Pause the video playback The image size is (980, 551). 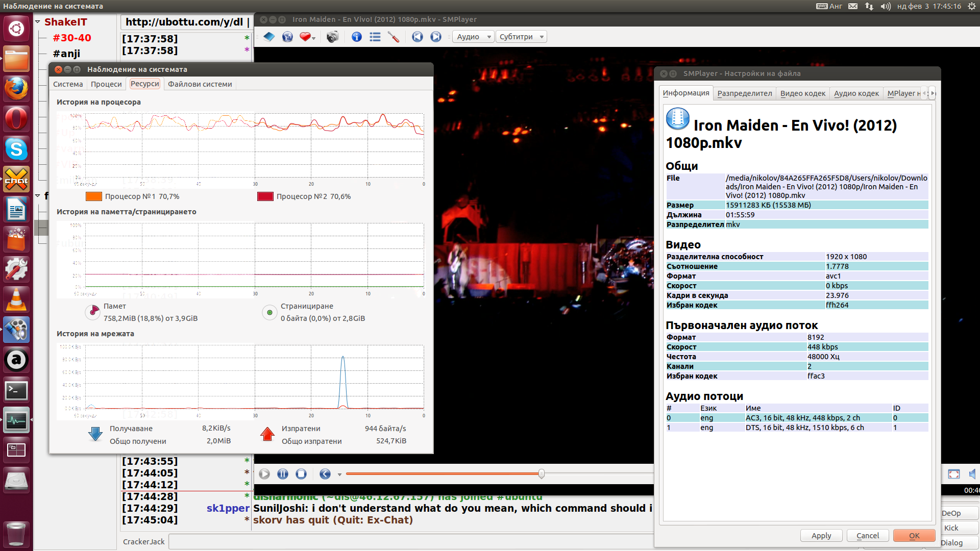pyautogui.click(x=283, y=474)
